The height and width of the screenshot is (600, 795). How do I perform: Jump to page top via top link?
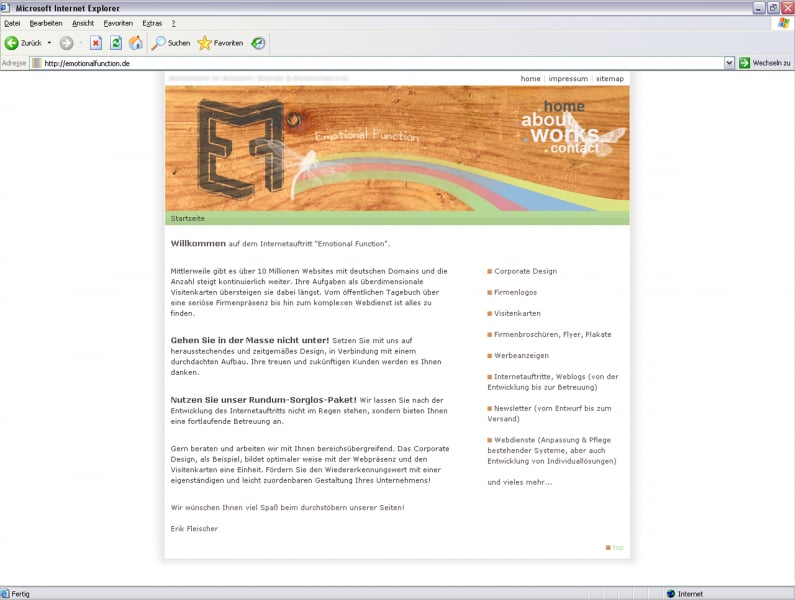(x=618, y=547)
